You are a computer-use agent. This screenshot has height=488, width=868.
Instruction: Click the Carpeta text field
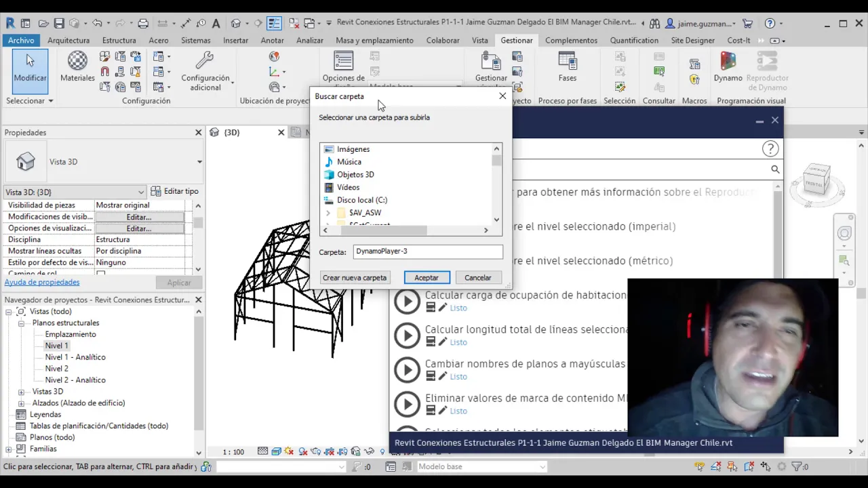pyautogui.click(x=428, y=251)
